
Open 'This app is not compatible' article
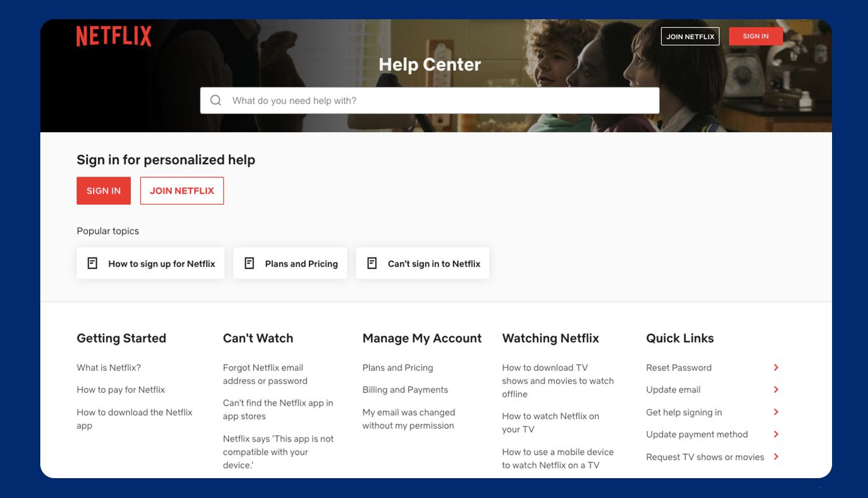point(278,451)
